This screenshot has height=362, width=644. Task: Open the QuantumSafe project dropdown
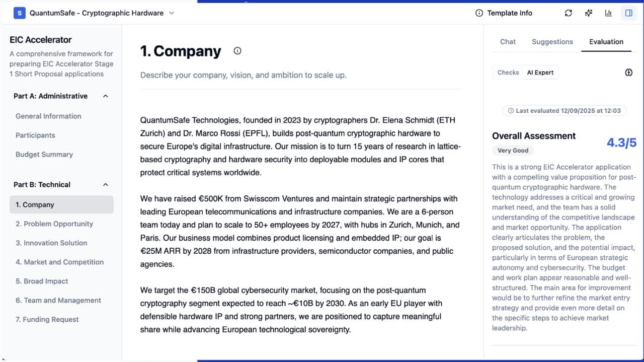tap(172, 13)
